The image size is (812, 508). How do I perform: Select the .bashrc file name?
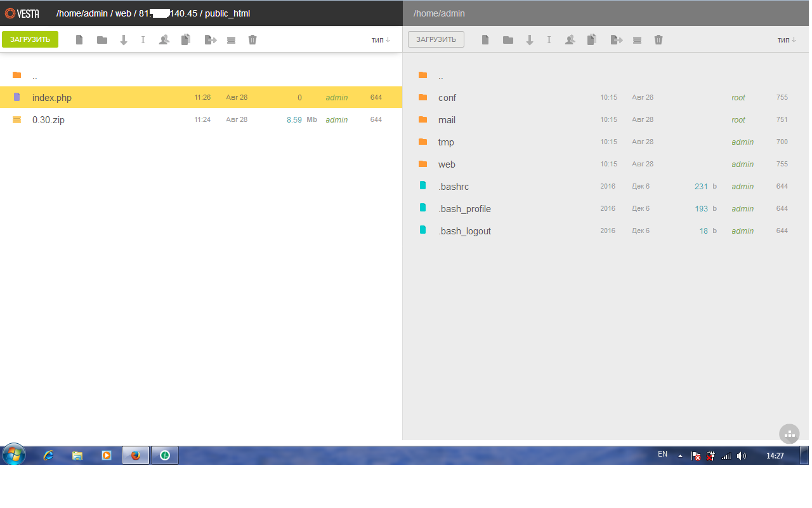[454, 187]
